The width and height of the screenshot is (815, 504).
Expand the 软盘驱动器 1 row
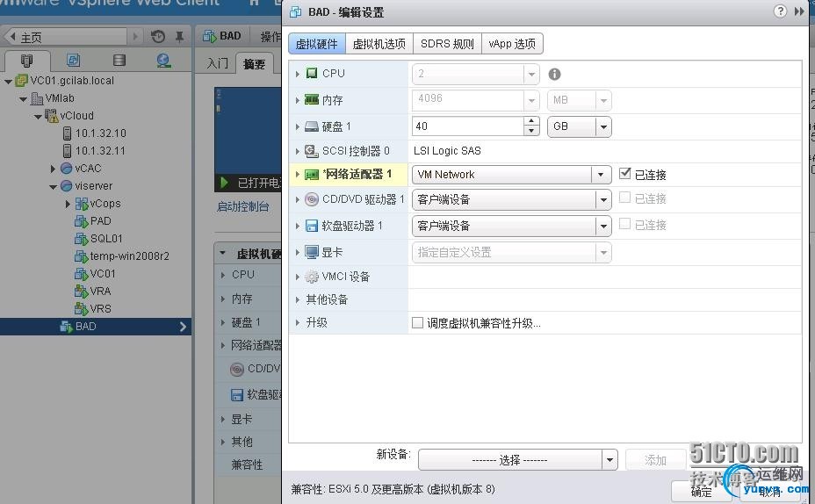[298, 226]
